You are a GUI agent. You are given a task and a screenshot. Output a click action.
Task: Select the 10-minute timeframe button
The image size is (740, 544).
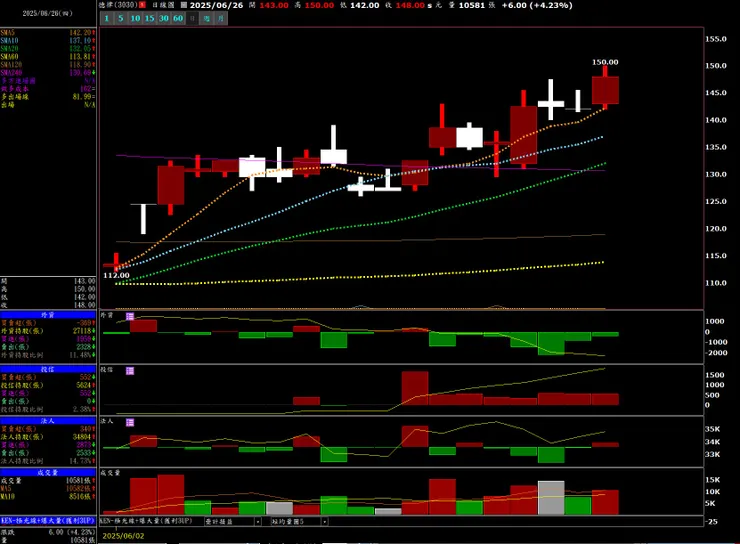click(135, 18)
